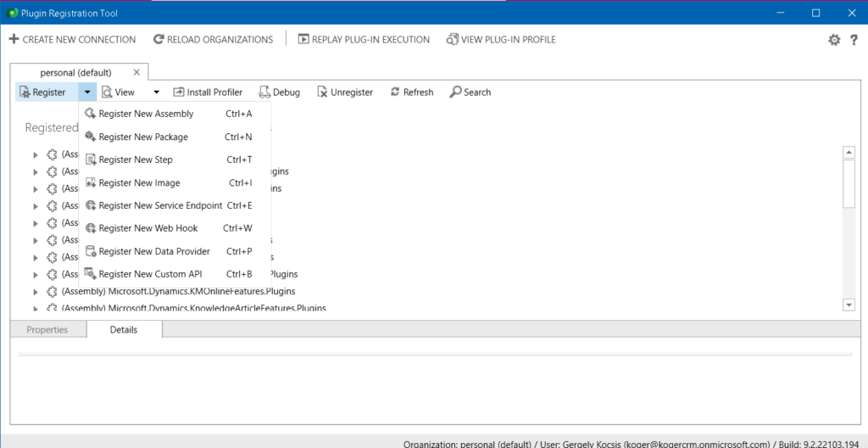Expand the fourth assembly tree node
The image size is (868, 448).
point(36,206)
